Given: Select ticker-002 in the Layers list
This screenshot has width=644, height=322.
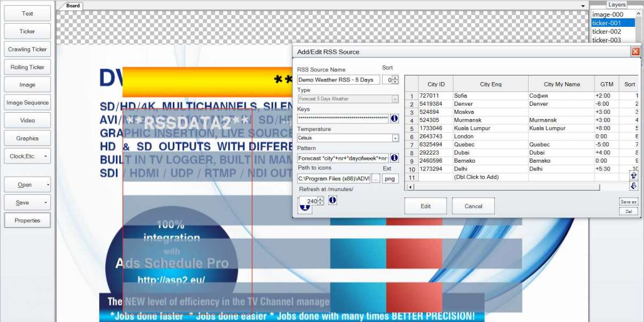Looking at the screenshot, I should tap(606, 32).
